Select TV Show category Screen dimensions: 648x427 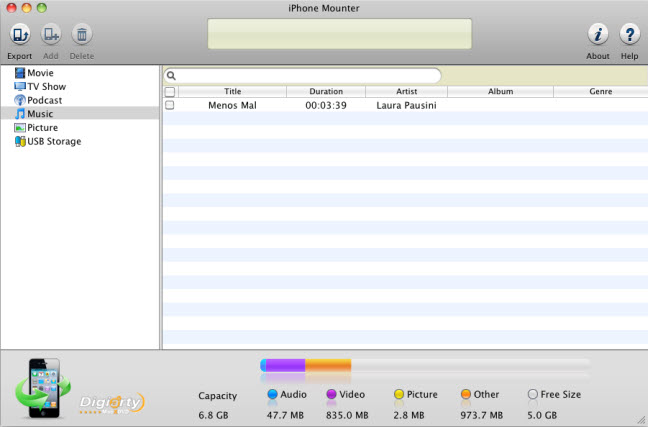coord(47,86)
